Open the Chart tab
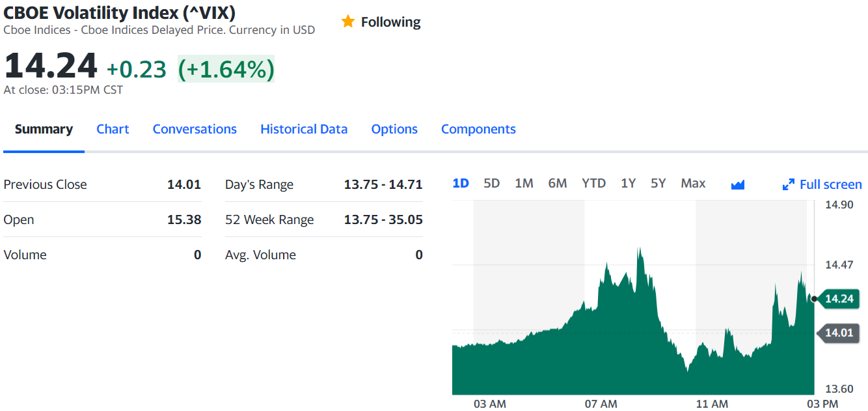 (x=113, y=129)
